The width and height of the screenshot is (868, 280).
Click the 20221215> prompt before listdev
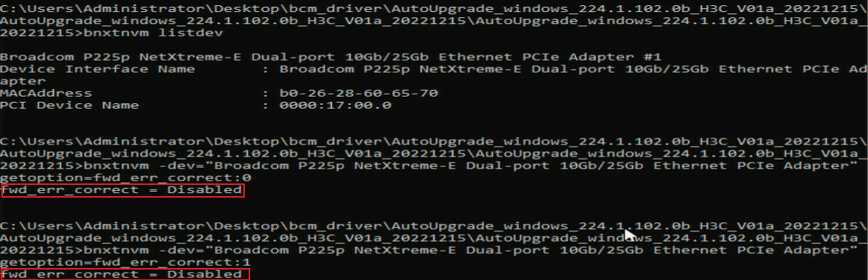(x=41, y=33)
